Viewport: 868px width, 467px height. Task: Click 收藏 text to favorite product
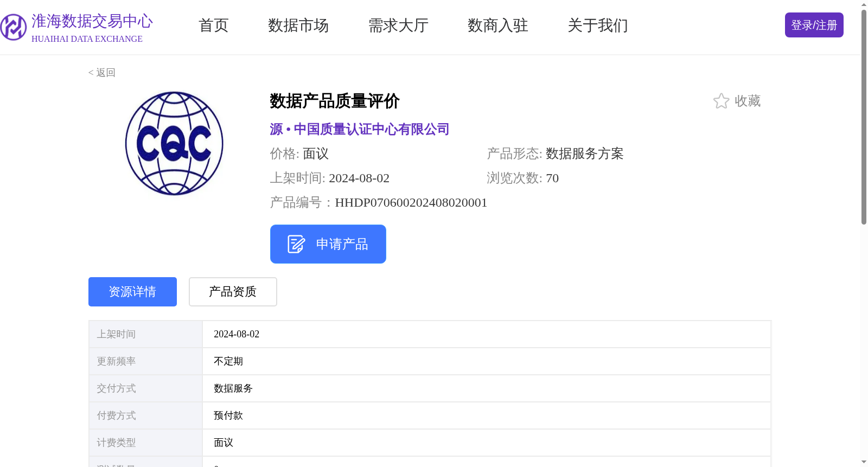748,101
